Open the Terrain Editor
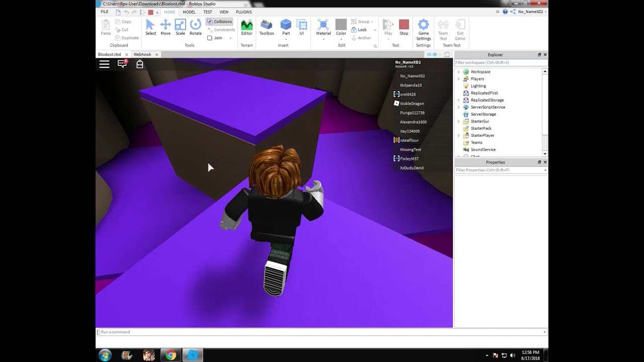644x362 pixels. 247,27
